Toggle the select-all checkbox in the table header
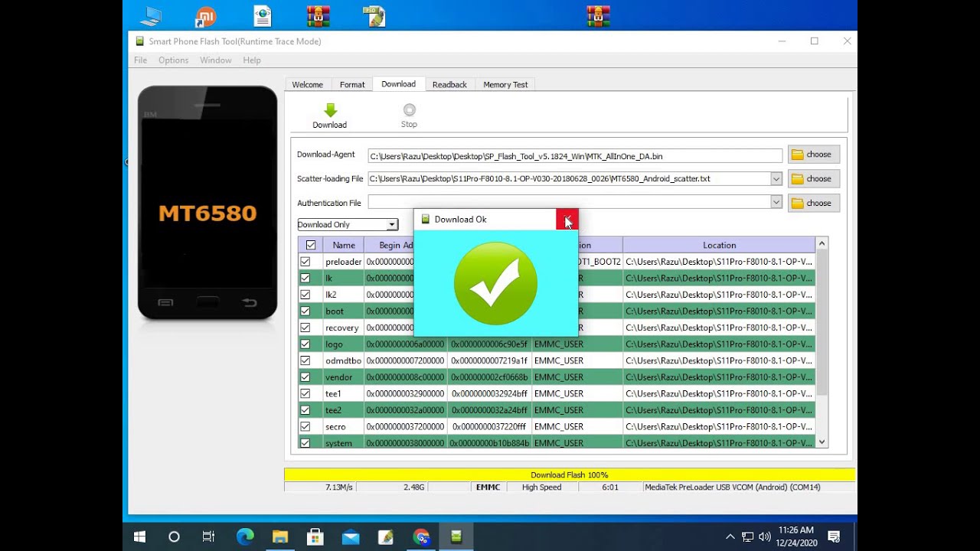The width and height of the screenshot is (980, 551). point(310,245)
